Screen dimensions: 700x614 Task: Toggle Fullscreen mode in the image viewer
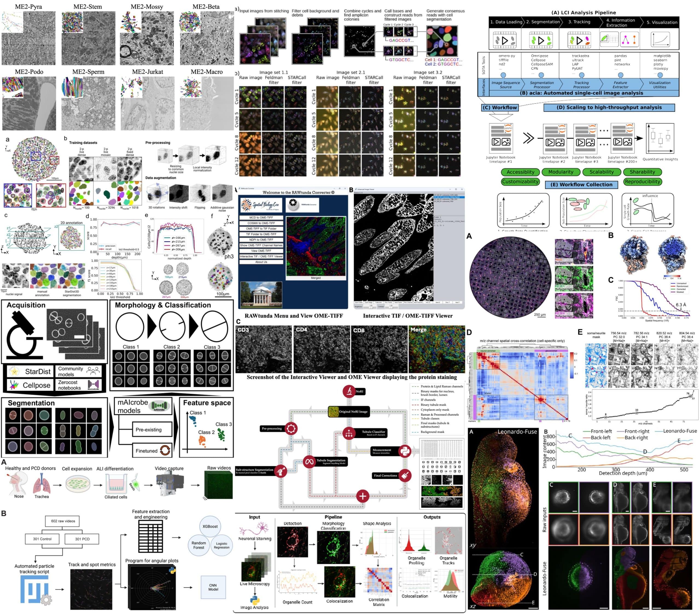(379, 302)
